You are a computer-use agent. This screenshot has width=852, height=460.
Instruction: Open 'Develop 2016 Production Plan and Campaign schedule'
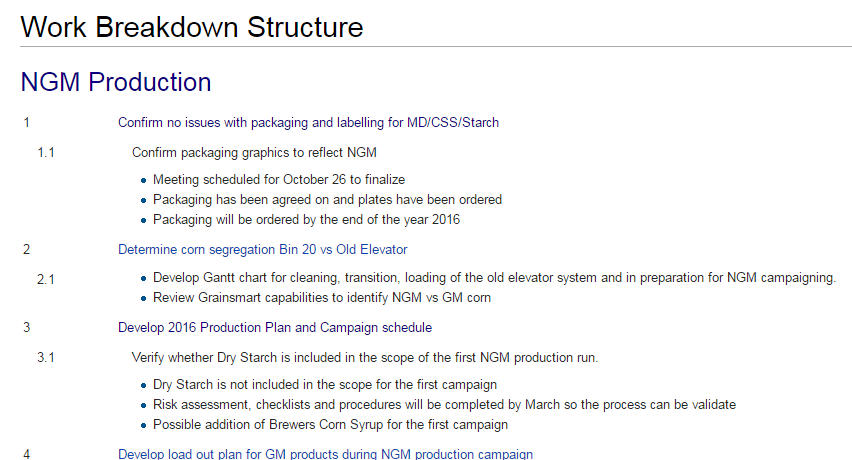coord(275,327)
